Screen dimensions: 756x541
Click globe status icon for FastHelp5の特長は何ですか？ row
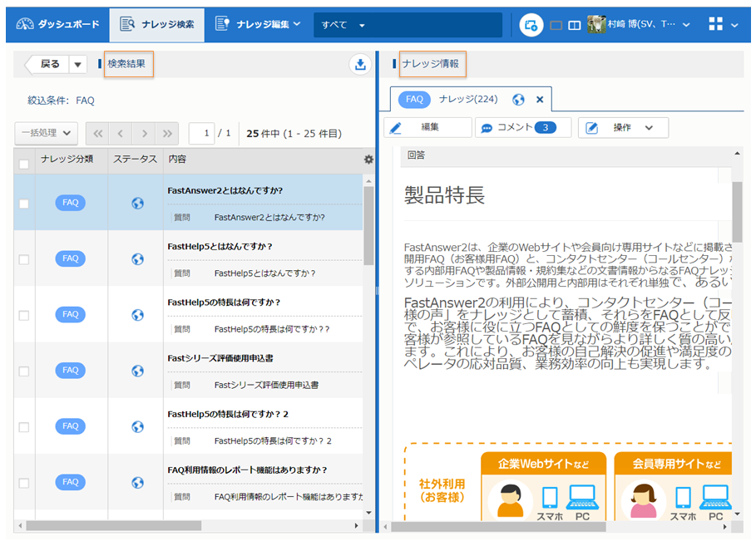[x=137, y=315]
